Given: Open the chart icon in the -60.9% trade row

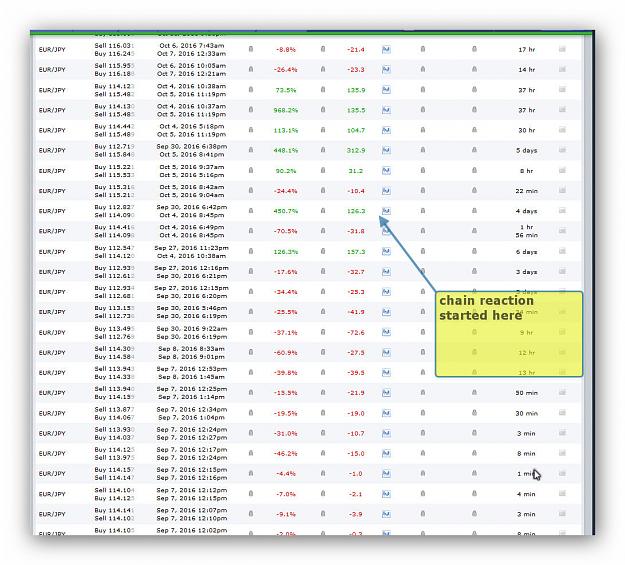Looking at the screenshot, I should click(x=386, y=352).
